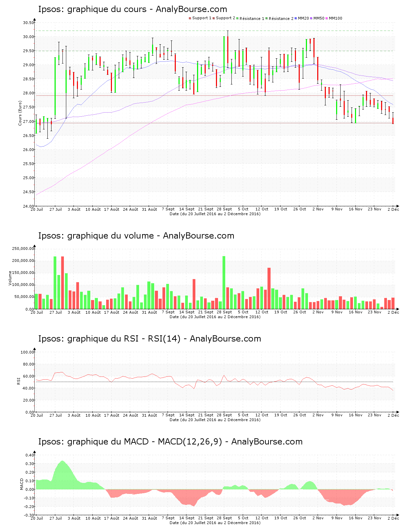Click '2 Nov' date on the price chart axis
Image resolution: width=412 pixels, height=532 pixels.
point(318,209)
